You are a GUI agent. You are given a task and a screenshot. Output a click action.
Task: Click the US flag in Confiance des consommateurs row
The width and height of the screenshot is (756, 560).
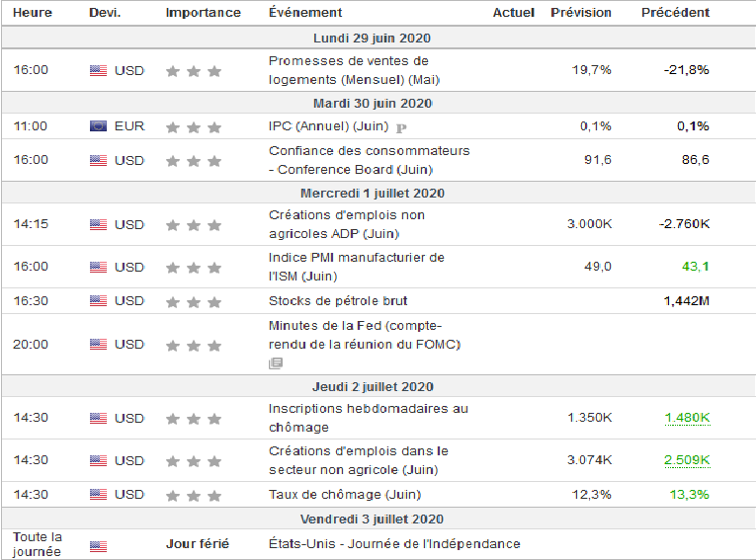click(x=98, y=160)
